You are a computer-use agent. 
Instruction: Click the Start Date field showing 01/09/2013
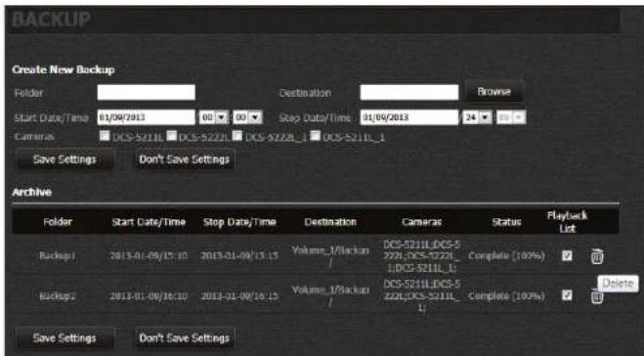147,117
